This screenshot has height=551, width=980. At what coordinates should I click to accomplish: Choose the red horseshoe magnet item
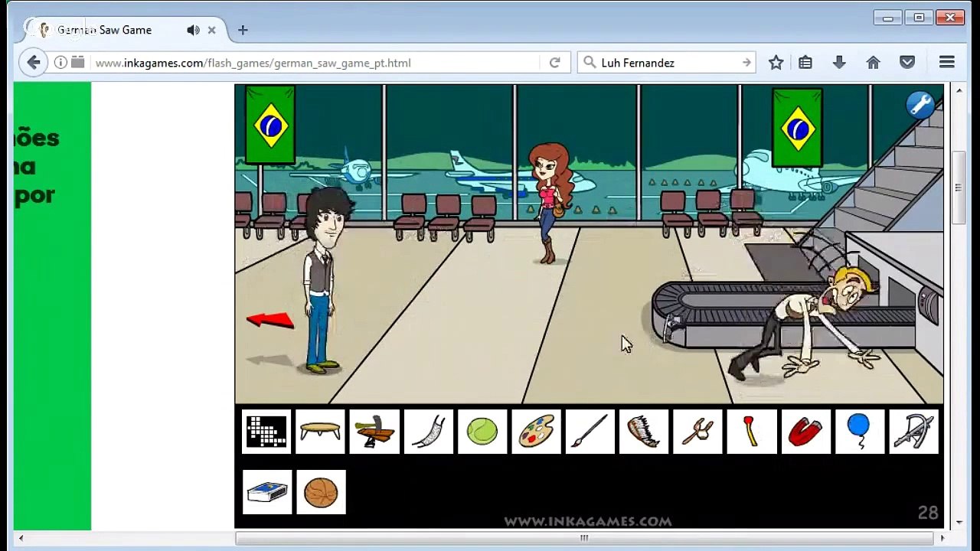coord(805,432)
